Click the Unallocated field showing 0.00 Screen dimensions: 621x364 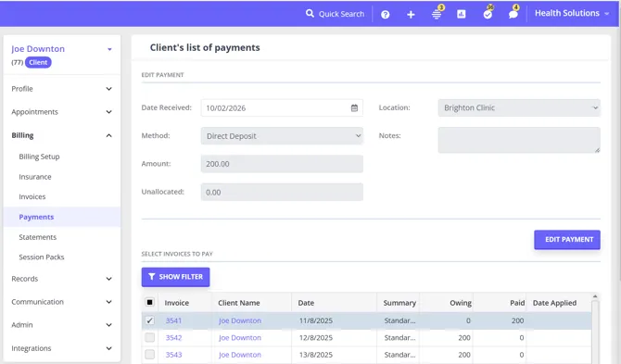coord(282,192)
